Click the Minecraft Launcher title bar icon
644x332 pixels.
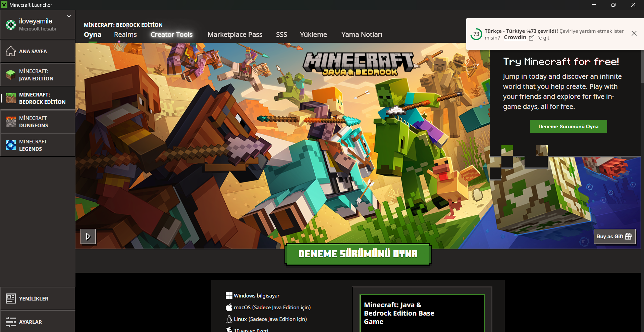(4, 5)
